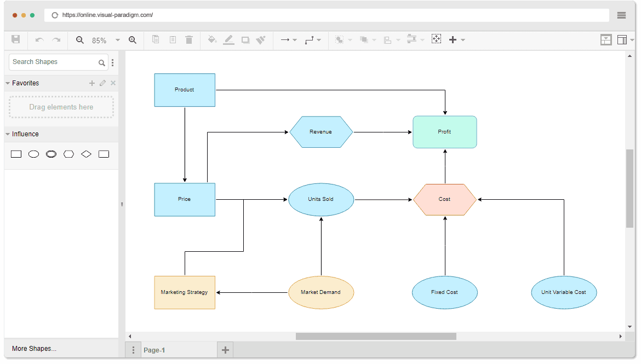This screenshot has height=364, width=641.
Task: Switch to the Page-1 tab
Action: (x=155, y=349)
